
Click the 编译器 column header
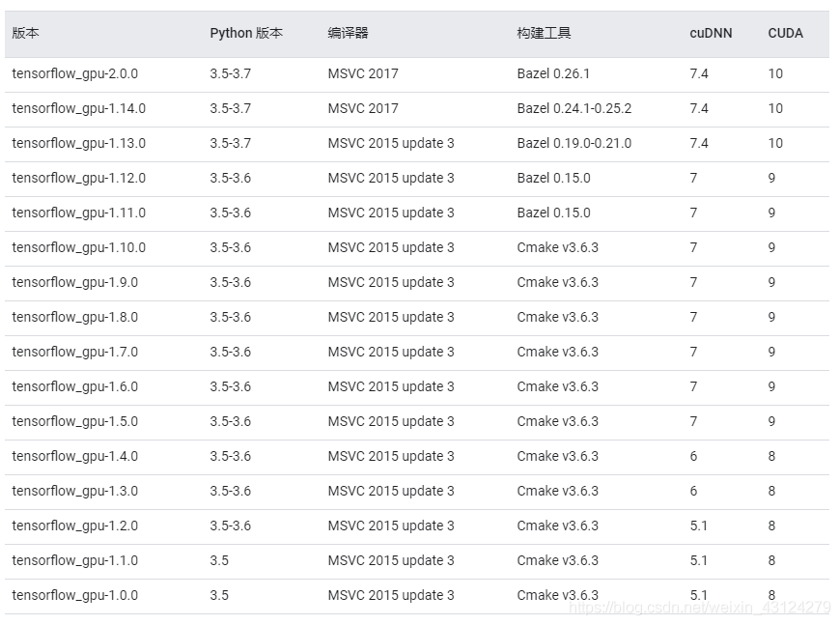348,33
